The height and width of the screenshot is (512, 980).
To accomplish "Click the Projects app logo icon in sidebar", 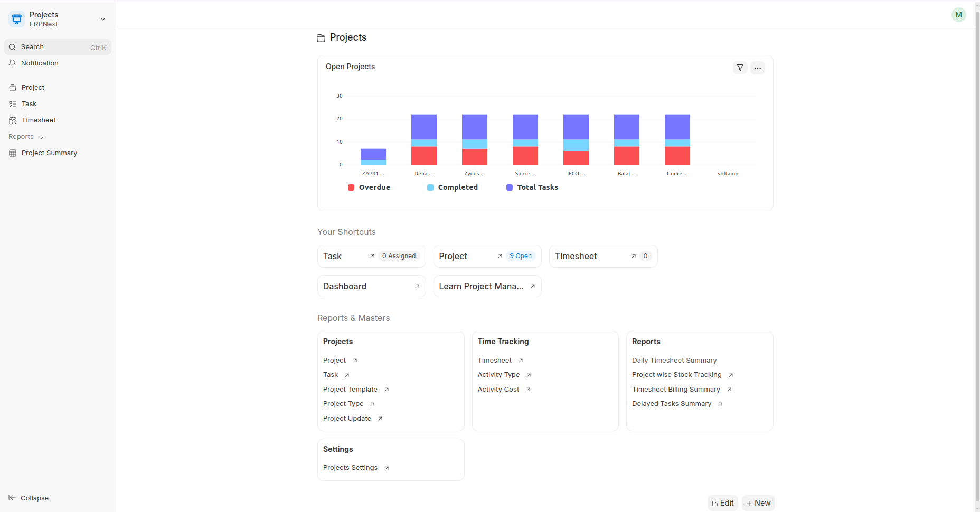I will [17, 20].
